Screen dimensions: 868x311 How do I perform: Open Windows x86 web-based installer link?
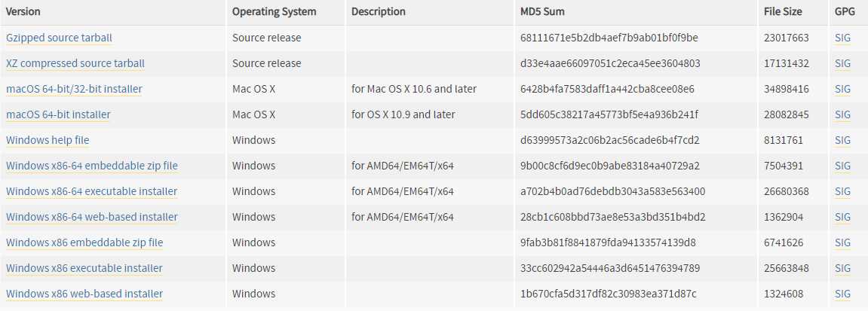pyautogui.click(x=84, y=294)
